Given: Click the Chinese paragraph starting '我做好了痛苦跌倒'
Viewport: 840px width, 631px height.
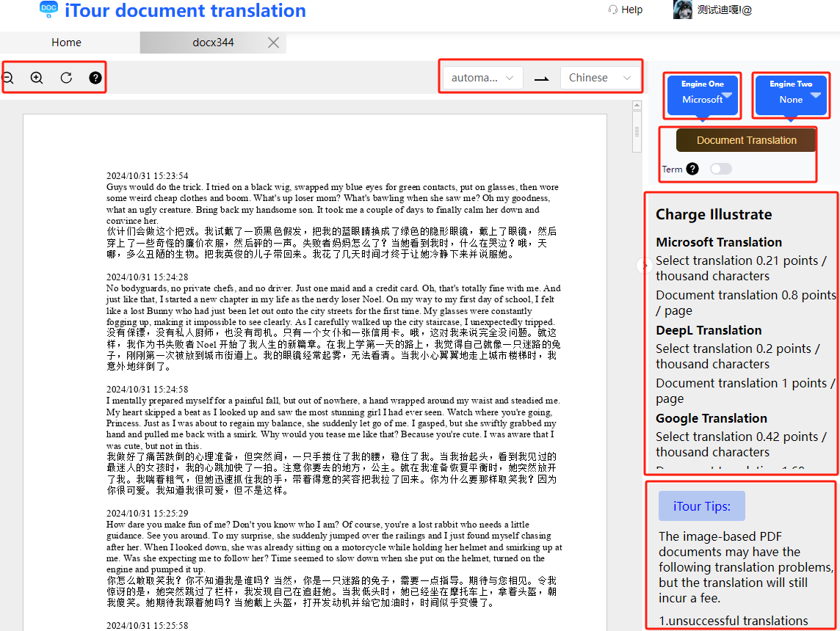Looking at the screenshot, I should [x=332, y=474].
